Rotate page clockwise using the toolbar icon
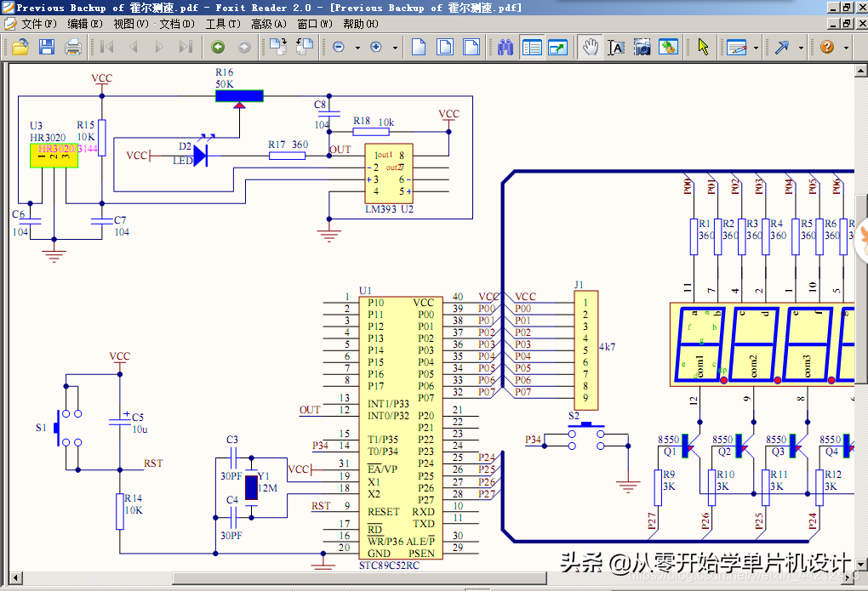Screen dimensions: 868x591 278,47
